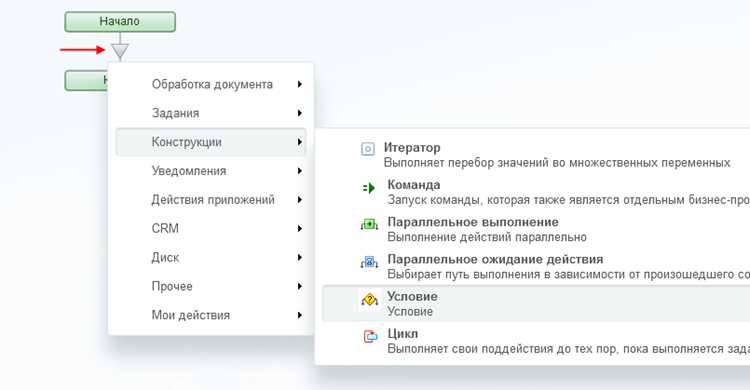The image size is (750, 390).
Task: Click the green Команда arrow icon
Action: [x=368, y=188]
